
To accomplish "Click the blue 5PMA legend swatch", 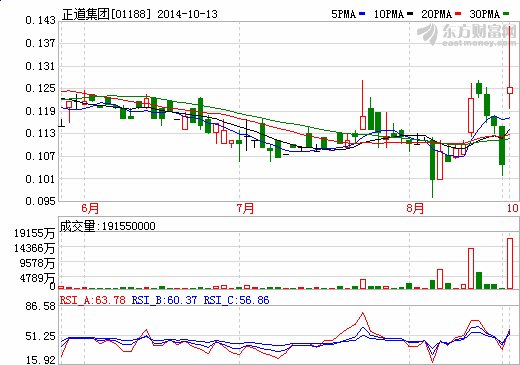I will point(362,14).
